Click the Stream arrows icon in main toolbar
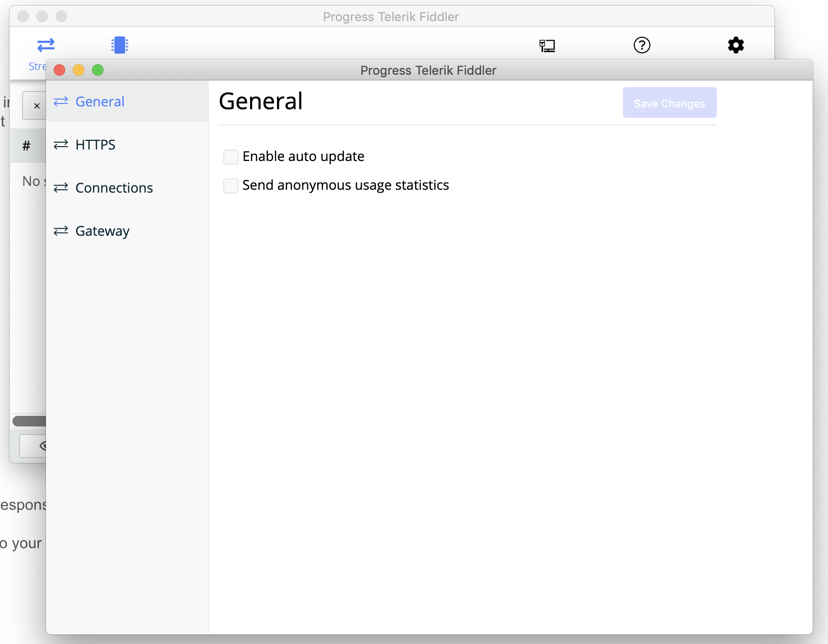Viewport: 828px width, 644px height. (x=46, y=45)
